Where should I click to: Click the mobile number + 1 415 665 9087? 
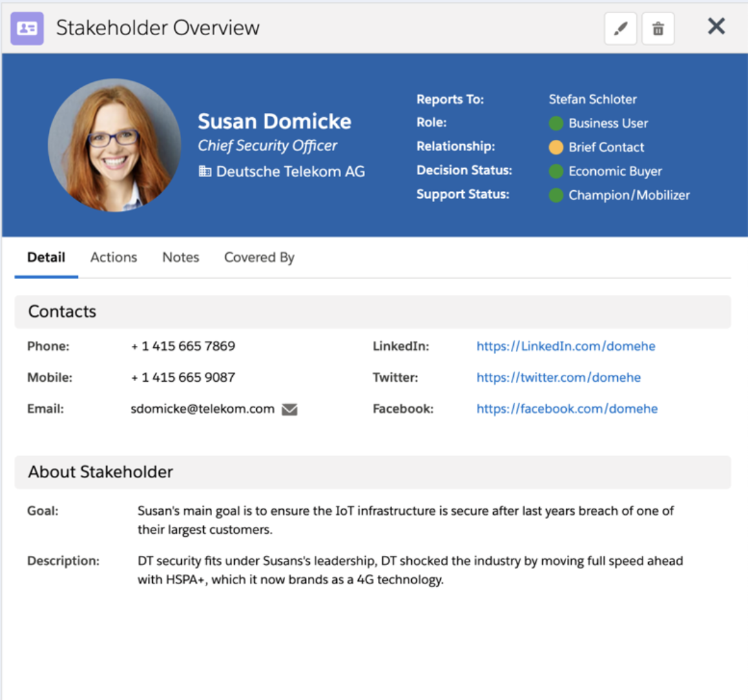pyautogui.click(x=183, y=378)
